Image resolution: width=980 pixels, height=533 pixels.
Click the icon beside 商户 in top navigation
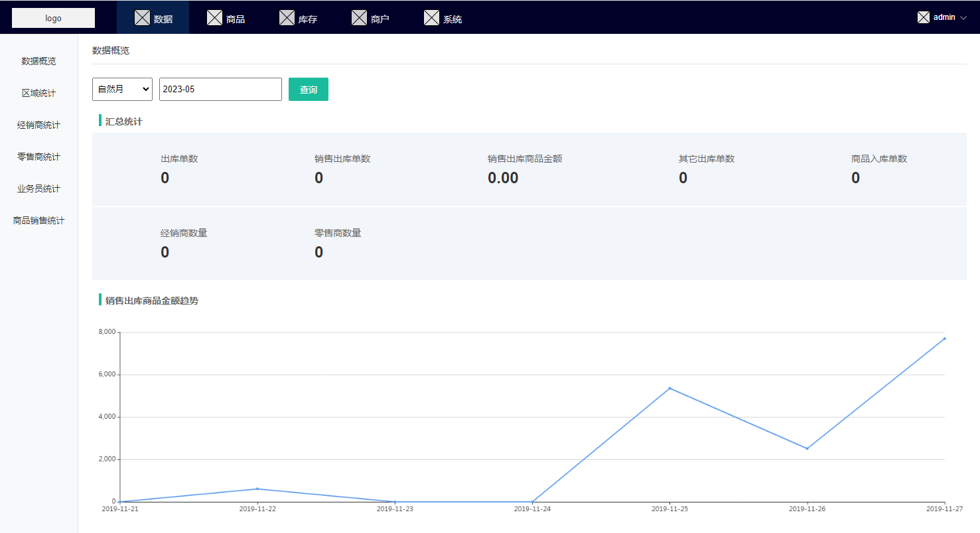[x=359, y=18]
